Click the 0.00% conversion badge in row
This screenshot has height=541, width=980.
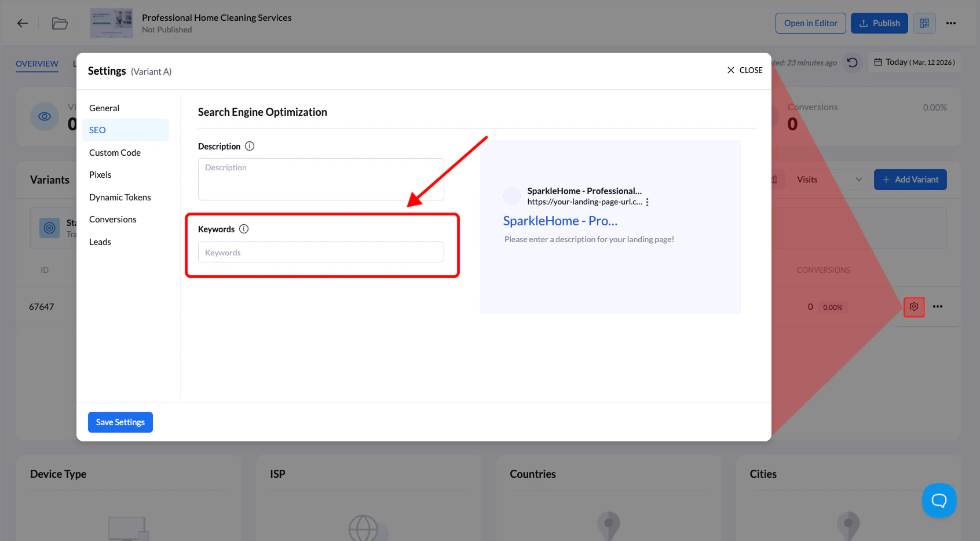[833, 308]
